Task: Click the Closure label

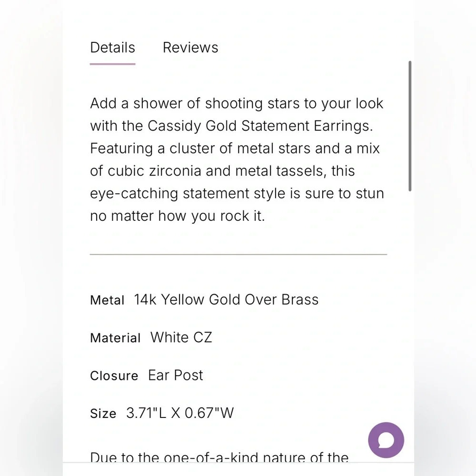Action: point(114,376)
